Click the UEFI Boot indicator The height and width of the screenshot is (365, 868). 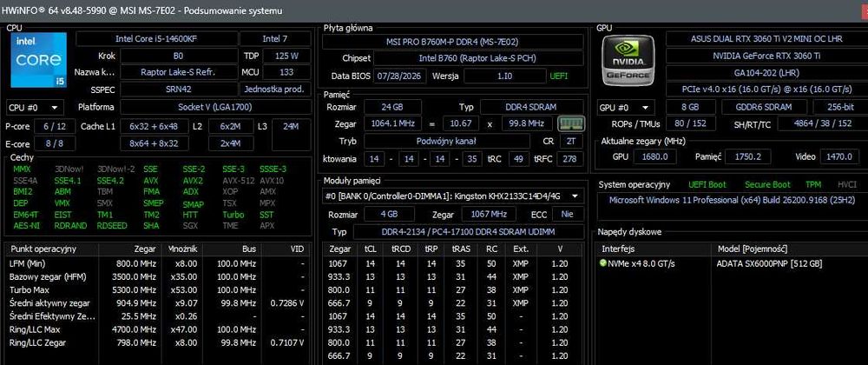tap(707, 184)
